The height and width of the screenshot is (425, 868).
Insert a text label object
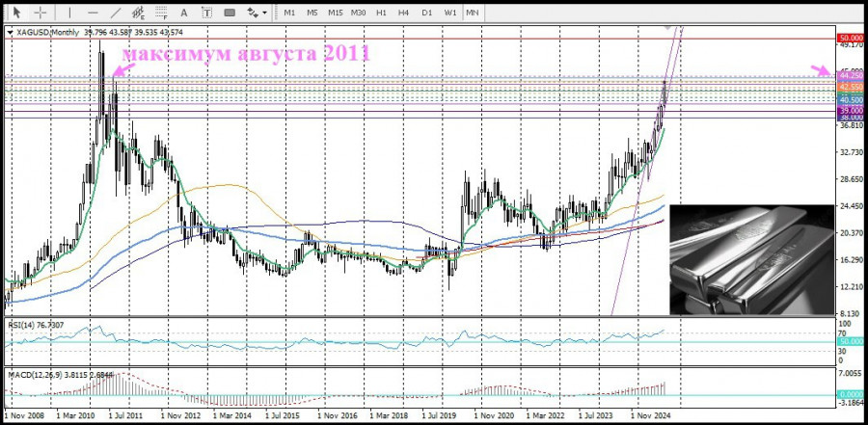pos(206,13)
